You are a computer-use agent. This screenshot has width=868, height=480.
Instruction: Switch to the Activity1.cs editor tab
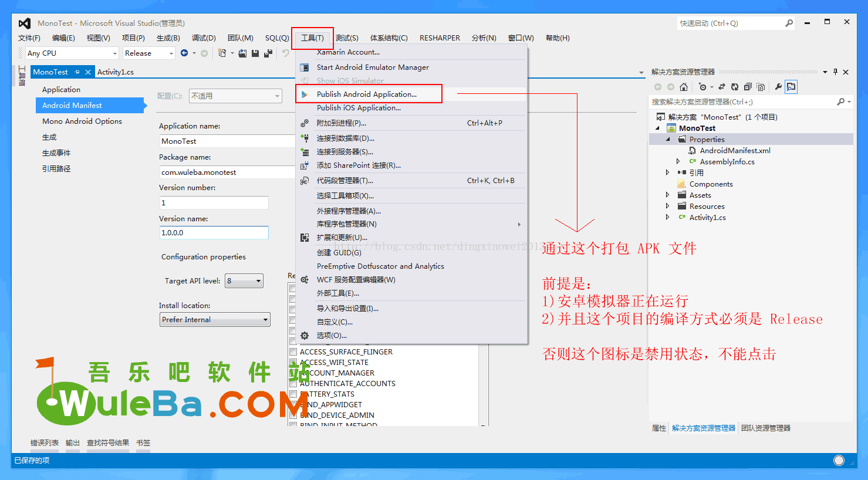tap(116, 72)
